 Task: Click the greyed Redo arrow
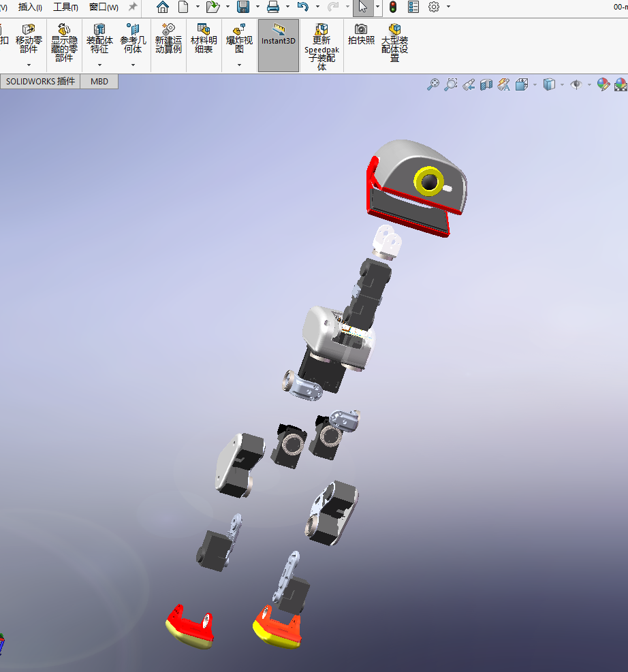click(x=333, y=7)
